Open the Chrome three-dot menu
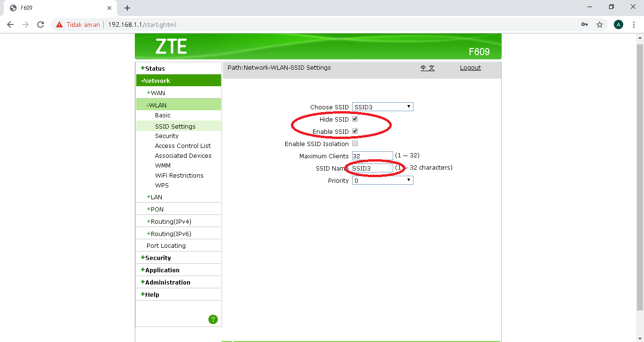This screenshot has width=644, height=342. pos(634,24)
